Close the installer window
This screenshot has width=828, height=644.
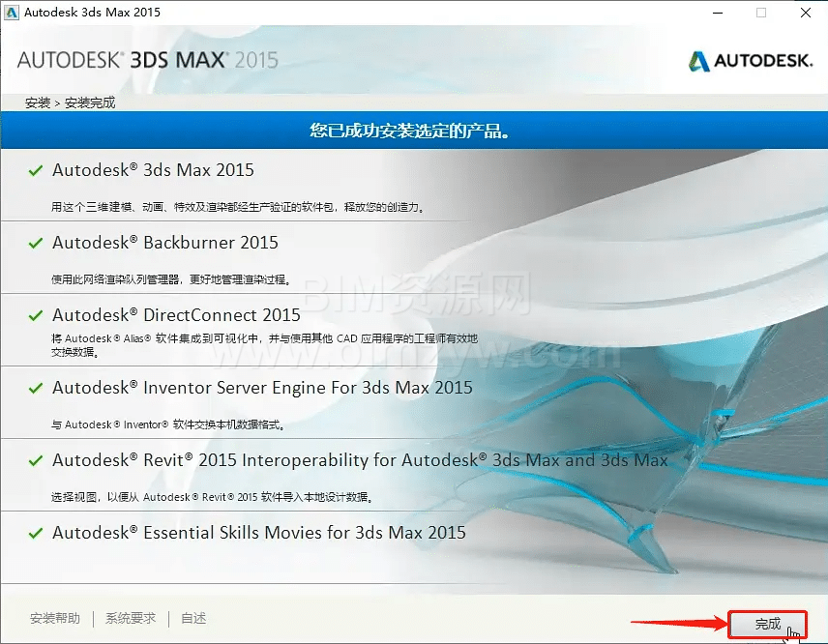(806, 13)
